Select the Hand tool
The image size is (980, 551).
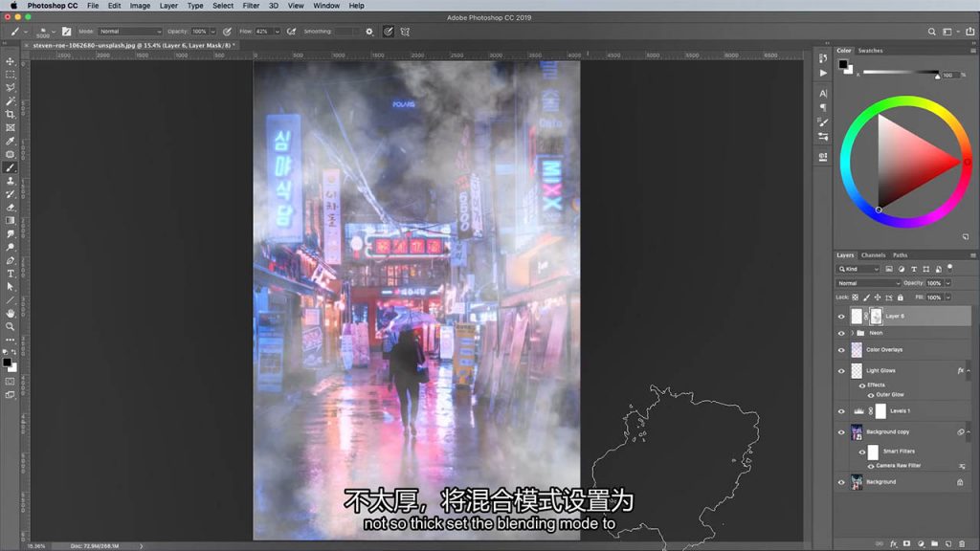[10, 313]
